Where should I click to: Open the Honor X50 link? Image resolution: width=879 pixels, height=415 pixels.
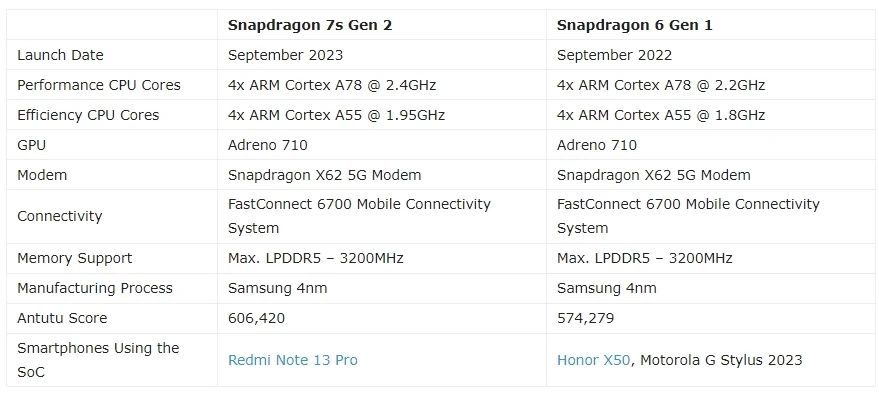[x=593, y=360]
